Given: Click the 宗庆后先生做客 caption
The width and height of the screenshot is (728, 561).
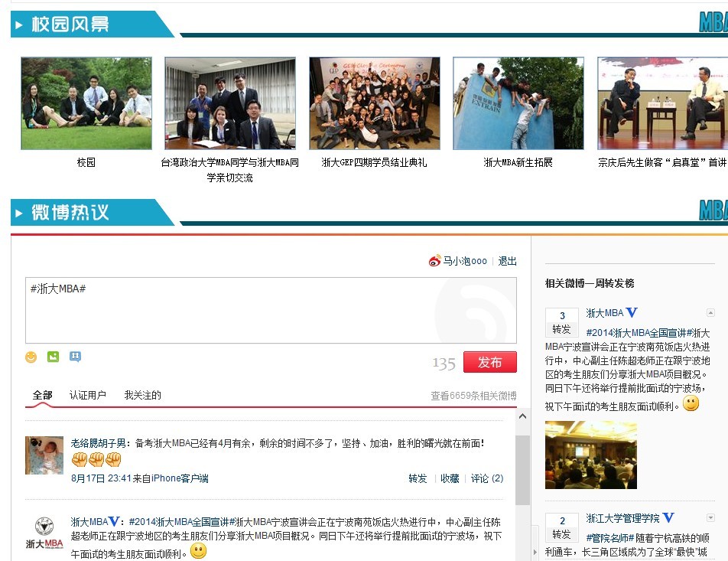Looking at the screenshot, I should [x=662, y=162].
